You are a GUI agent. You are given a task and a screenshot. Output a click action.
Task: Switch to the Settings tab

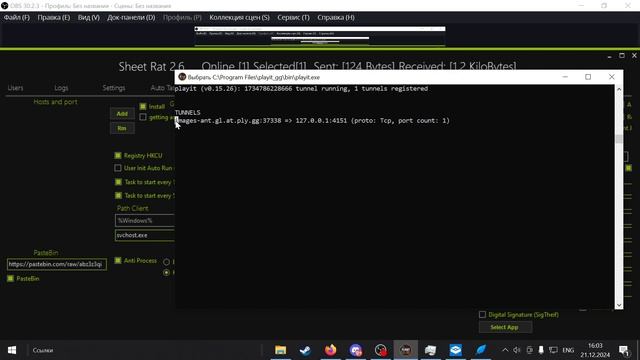tap(114, 88)
